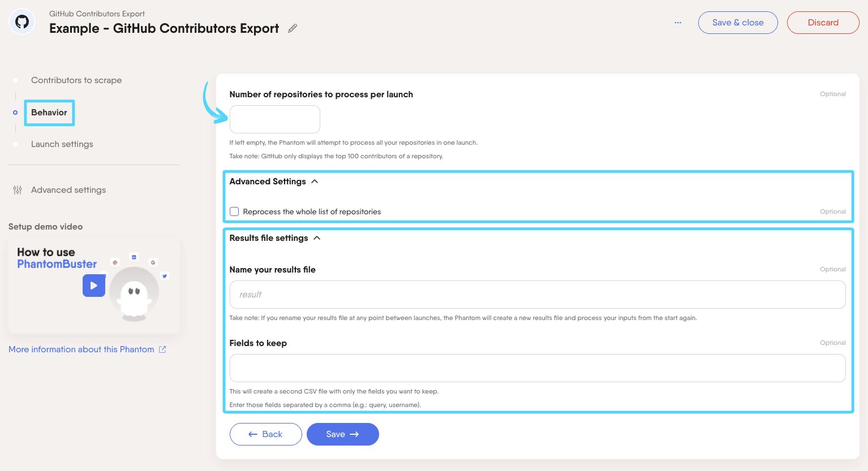Viewport: 868px width, 471px height.
Task: Click the Advanced settings sliders icon
Action: [x=18, y=190]
